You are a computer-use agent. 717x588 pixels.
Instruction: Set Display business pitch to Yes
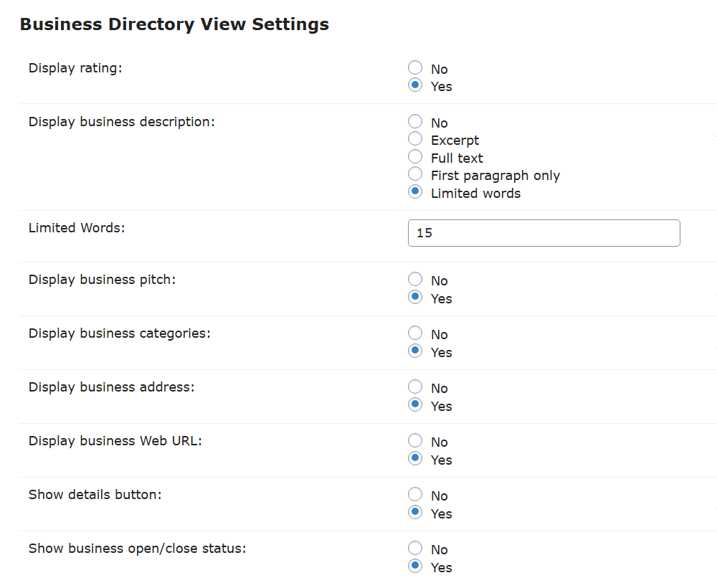coord(415,298)
